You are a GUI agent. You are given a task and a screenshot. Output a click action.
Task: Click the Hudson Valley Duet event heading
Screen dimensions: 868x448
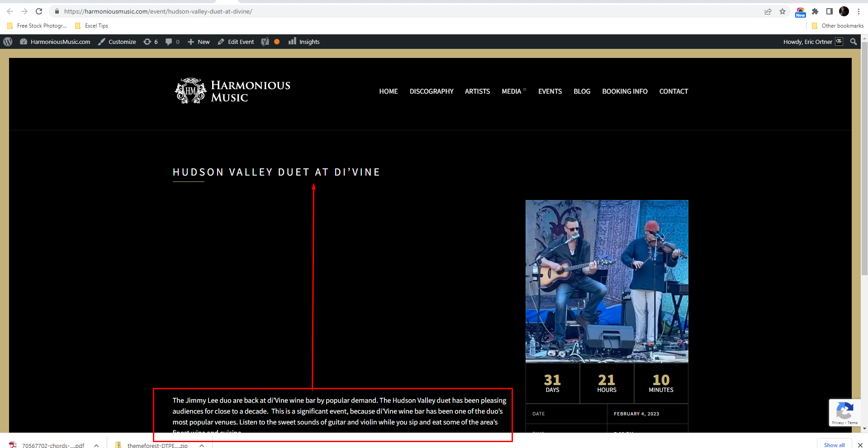point(276,172)
